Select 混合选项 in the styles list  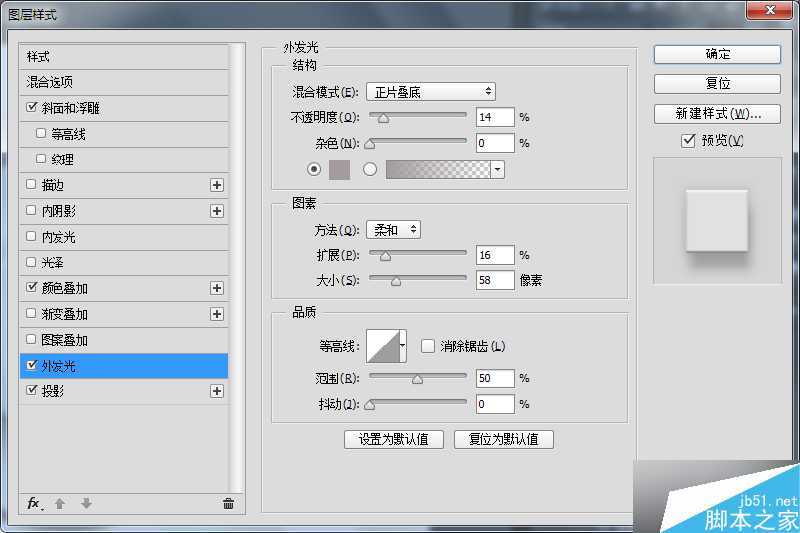pos(50,82)
